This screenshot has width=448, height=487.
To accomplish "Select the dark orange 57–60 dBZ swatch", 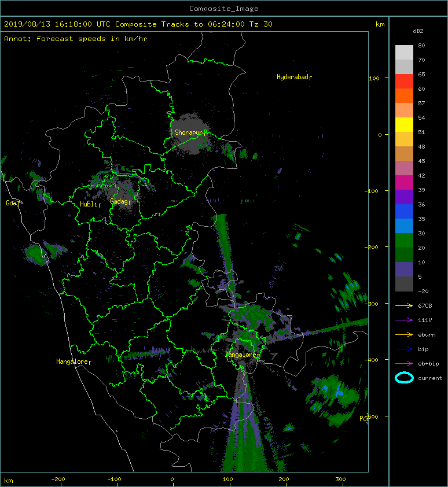I will [x=404, y=95].
